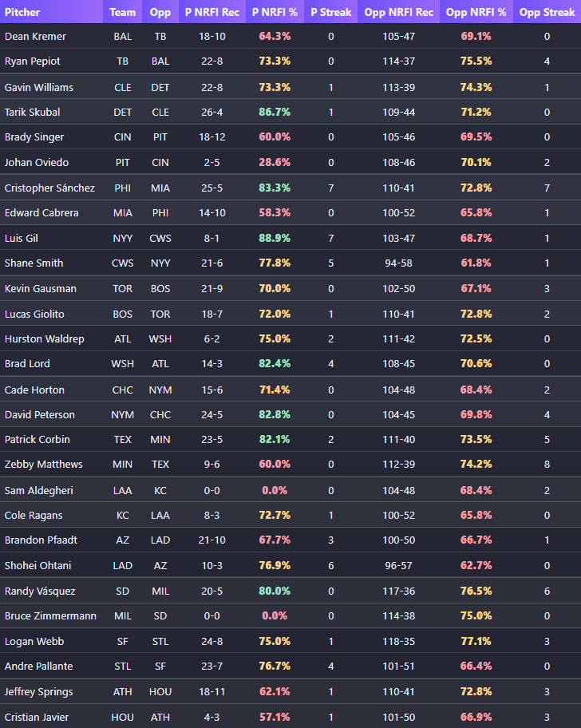Select pitcher Johan Oviedo
Screen dimensions: 581x728
point(37,163)
